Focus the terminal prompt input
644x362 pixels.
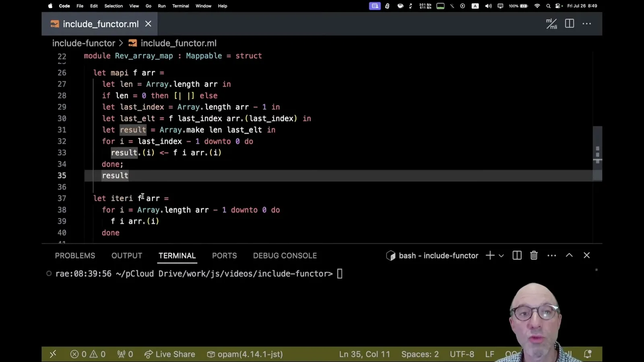[x=340, y=274]
